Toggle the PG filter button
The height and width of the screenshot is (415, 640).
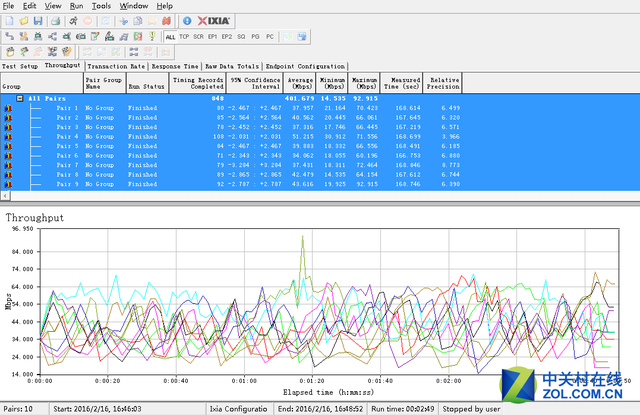point(256,36)
